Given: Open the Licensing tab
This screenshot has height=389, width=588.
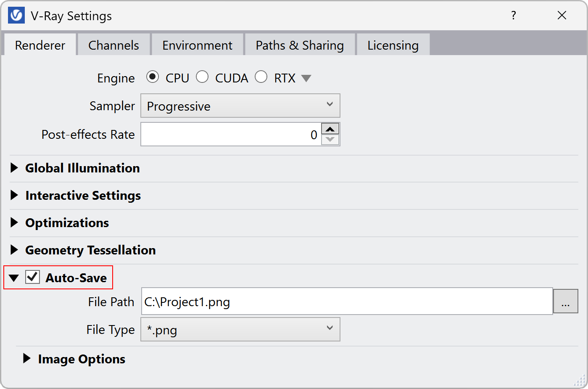Looking at the screenshot, I should [393, 45].
